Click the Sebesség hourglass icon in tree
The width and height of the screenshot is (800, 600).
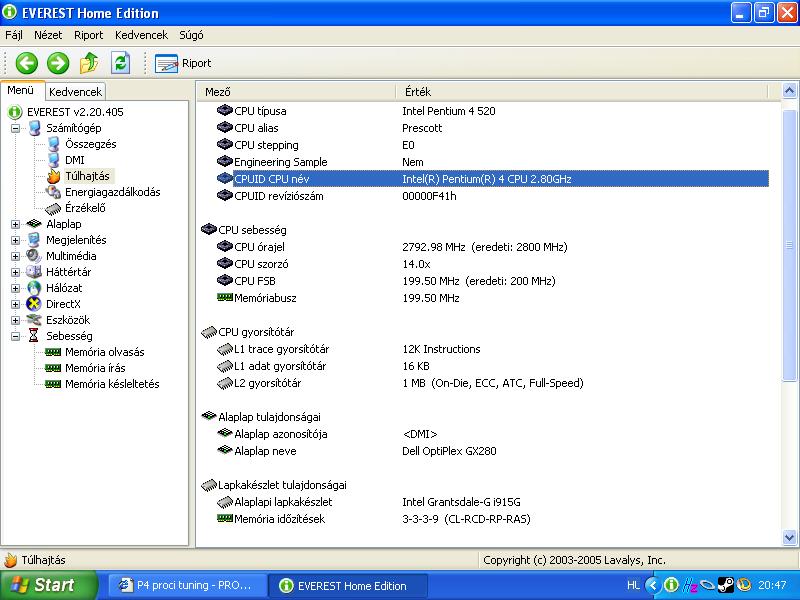[x=34, y=335]
